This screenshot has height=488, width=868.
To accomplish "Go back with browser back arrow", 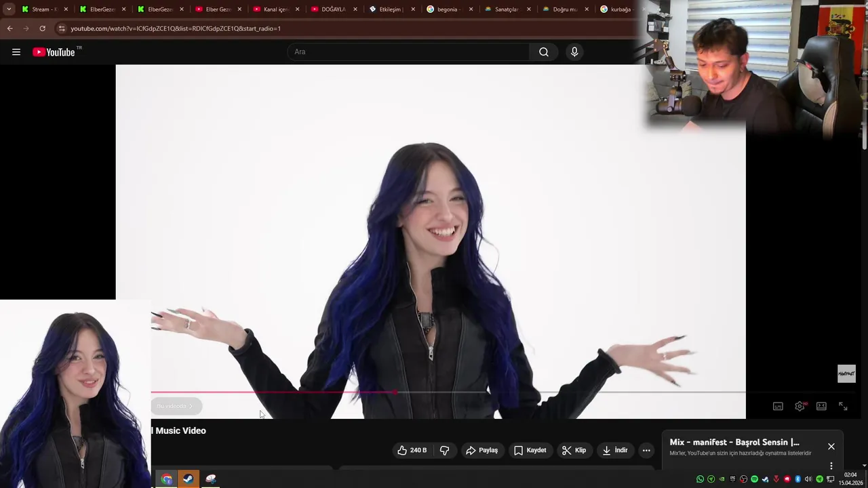I will 9,28.
